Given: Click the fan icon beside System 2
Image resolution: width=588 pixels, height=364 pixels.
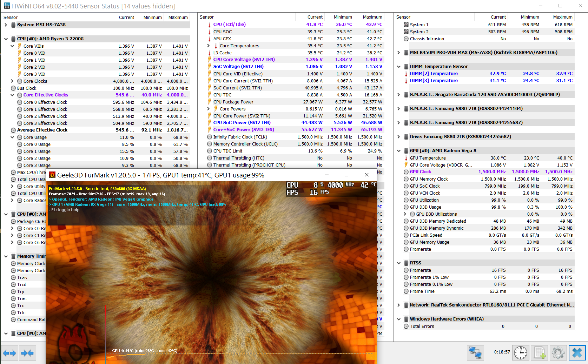Looking at the screenshot, I should (406, 32).
